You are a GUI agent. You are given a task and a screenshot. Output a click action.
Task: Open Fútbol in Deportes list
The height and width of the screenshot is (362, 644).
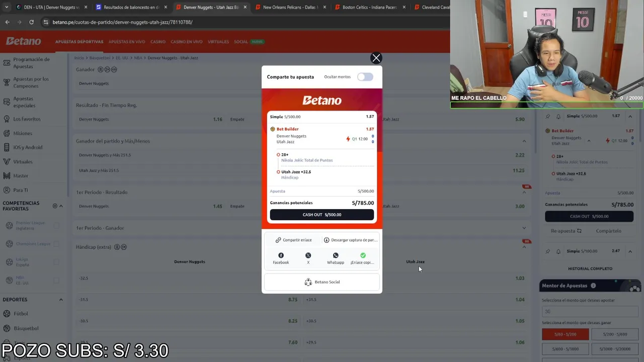click(x=21, y=314)
